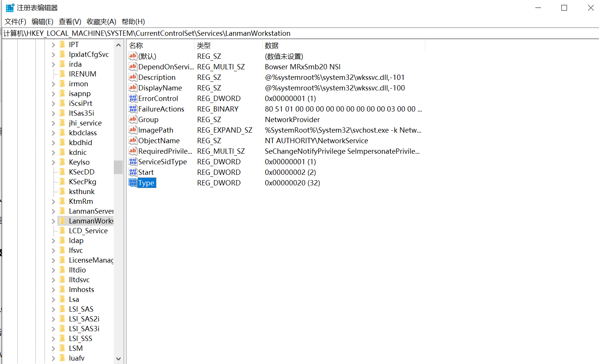Screen dimensions: 599x364
Task: Select the string icon beside ImagePath
Action: point(133,130)
